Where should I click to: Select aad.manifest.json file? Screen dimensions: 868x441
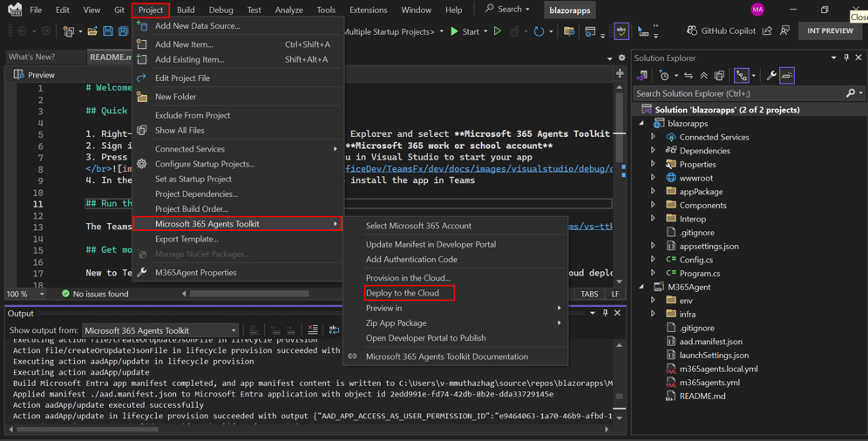(x=711, y=342)
